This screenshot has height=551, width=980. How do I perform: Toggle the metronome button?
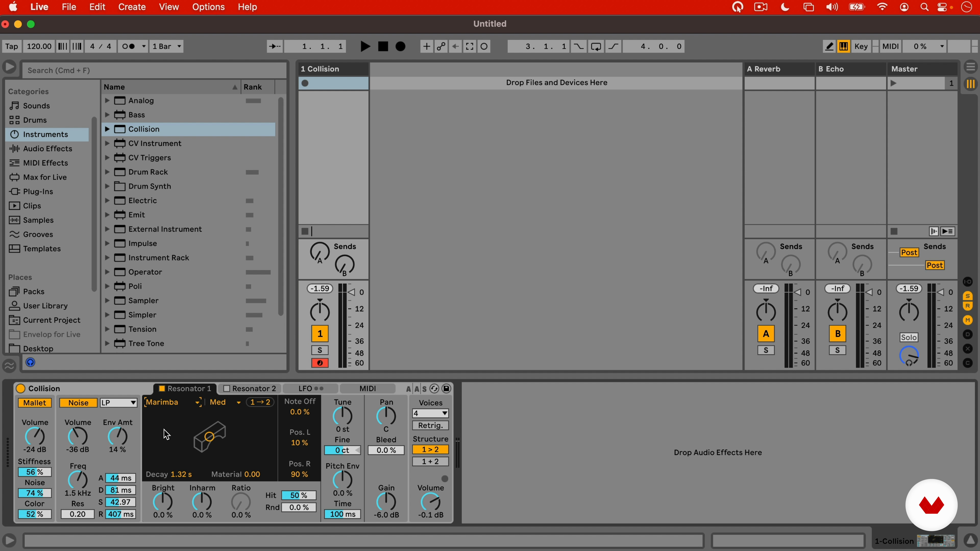[x=133, y=46]
